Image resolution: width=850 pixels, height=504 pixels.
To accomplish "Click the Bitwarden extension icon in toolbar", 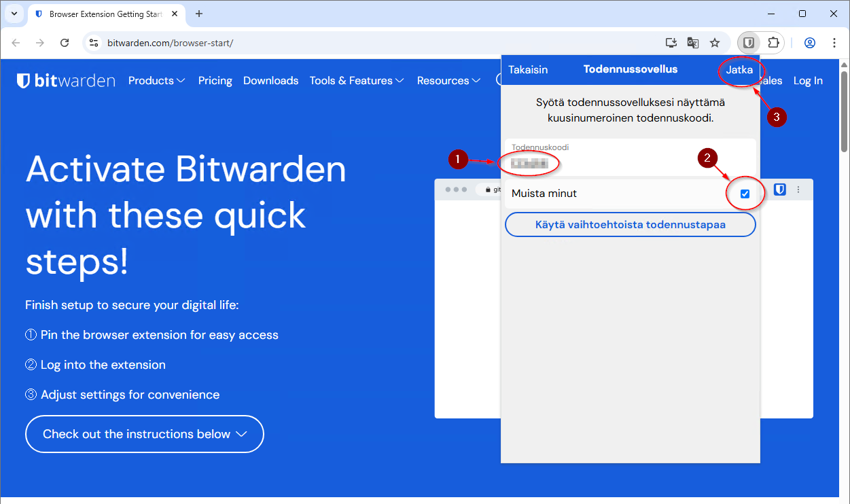I will [748, 43].
